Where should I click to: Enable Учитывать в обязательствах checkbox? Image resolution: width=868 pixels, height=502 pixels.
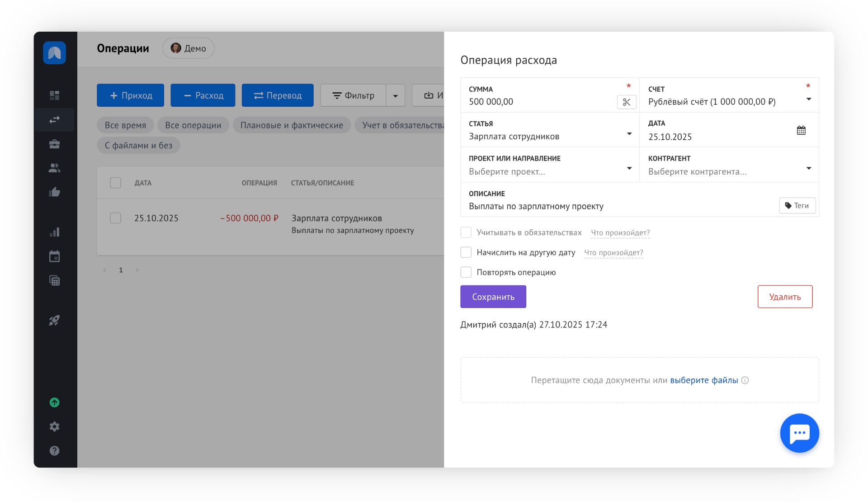click(x=466, y=232)
